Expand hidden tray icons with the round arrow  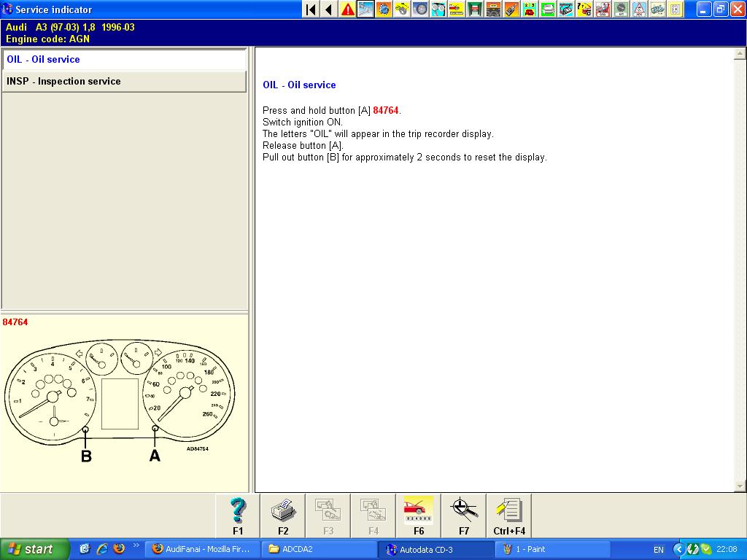click(x=678, y=550)
